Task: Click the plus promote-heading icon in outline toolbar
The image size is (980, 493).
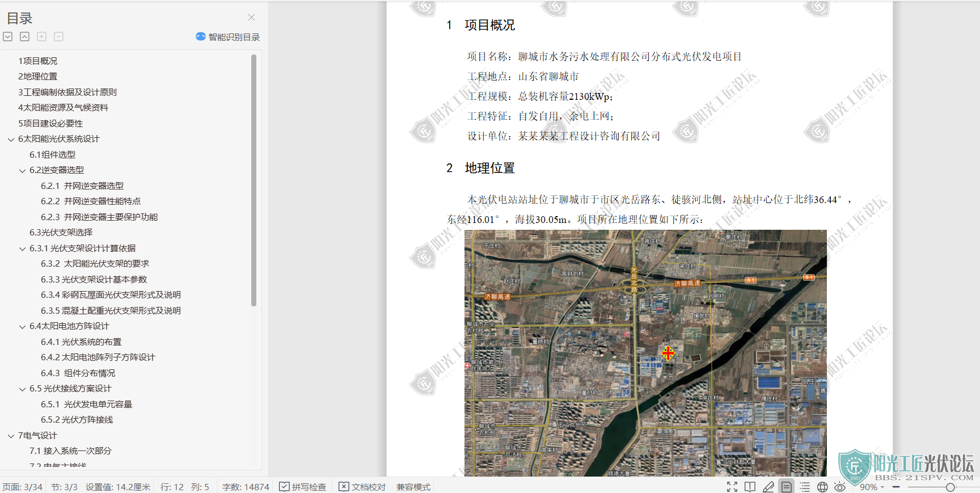Action: [x=41, y=36]
